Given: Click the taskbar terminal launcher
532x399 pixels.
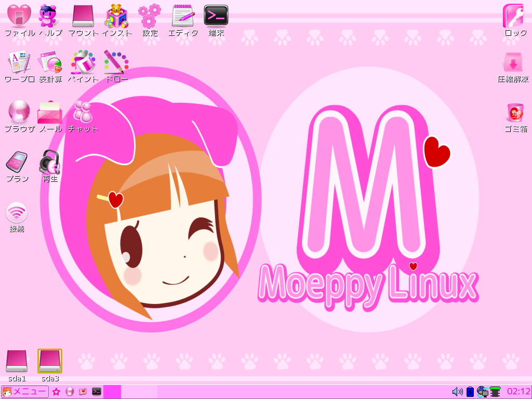Looking at the screenshot, I should [x=96, y=392].
